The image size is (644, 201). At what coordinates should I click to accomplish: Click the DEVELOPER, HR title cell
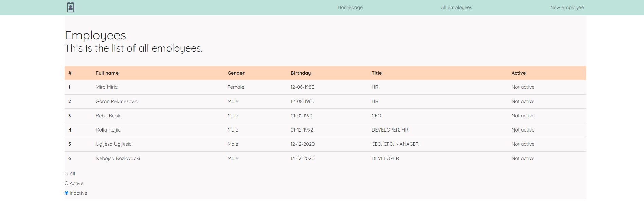390,130
